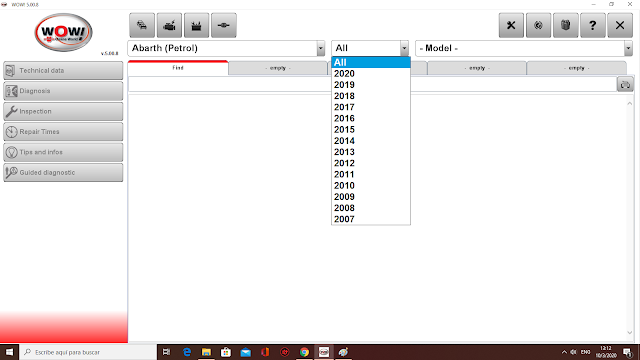Click the battery toolbar icon

coord(196,25)
